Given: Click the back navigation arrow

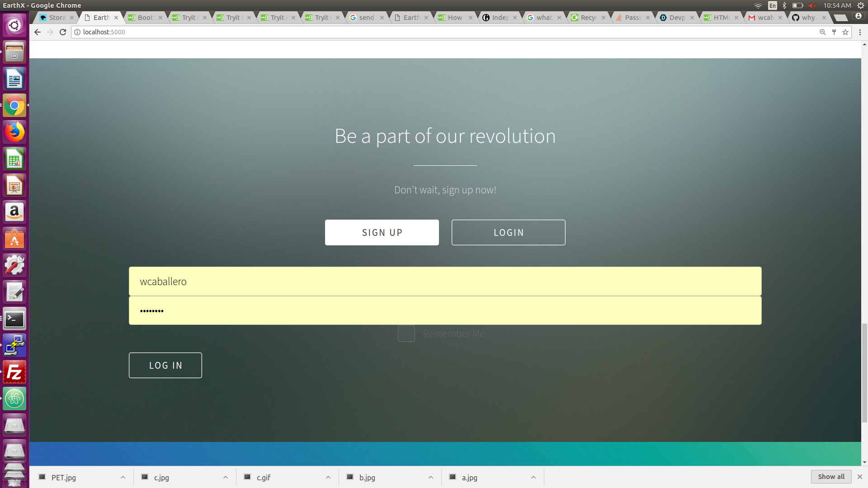Looking at the screenshot, I should (38, 32).
